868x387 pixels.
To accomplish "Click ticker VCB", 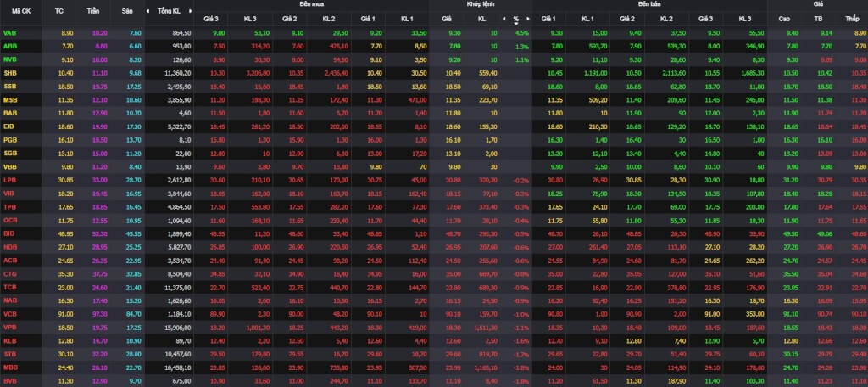I will [x=10, y=314].
